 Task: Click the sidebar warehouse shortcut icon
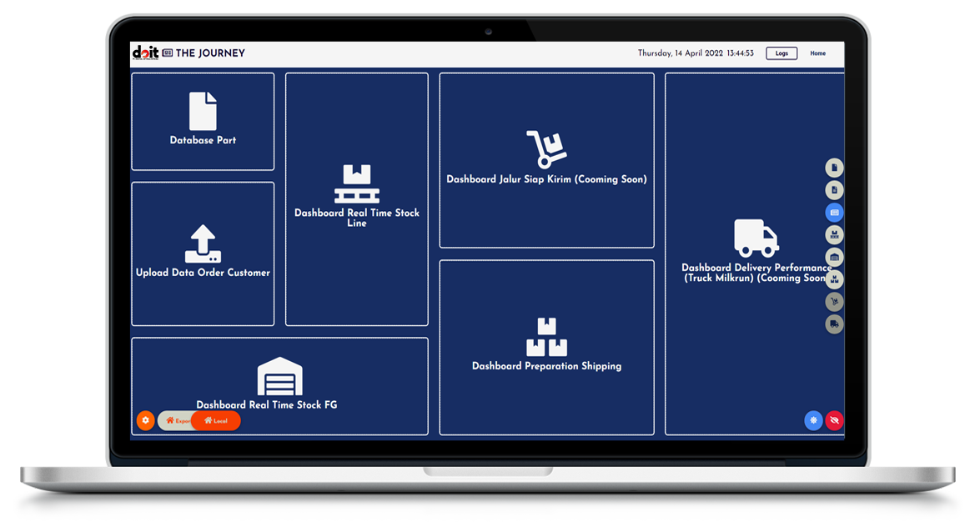(833, 257)
